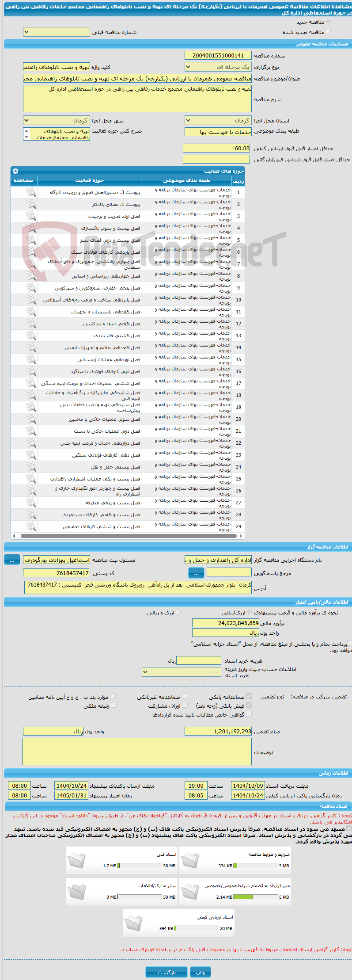Open view icon for row 13 قالب‌بندی
The height and width of the screenshot is (980, 352).
(31, 336)
